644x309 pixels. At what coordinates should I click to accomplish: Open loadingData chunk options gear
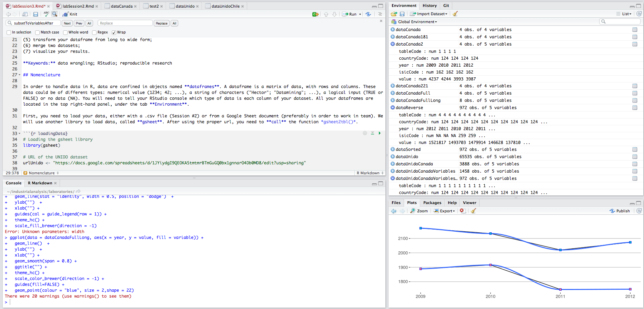[365, 133]
